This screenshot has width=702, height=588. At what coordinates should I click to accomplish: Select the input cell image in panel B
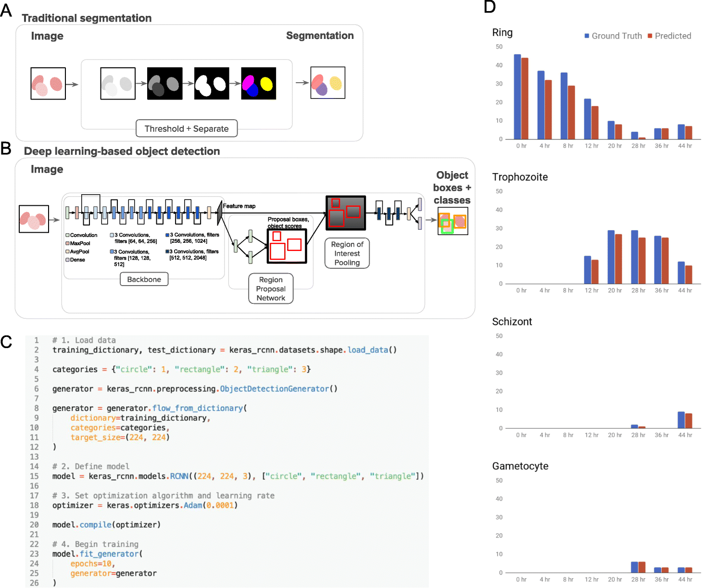pyautogui.click(x=34, y=219)
